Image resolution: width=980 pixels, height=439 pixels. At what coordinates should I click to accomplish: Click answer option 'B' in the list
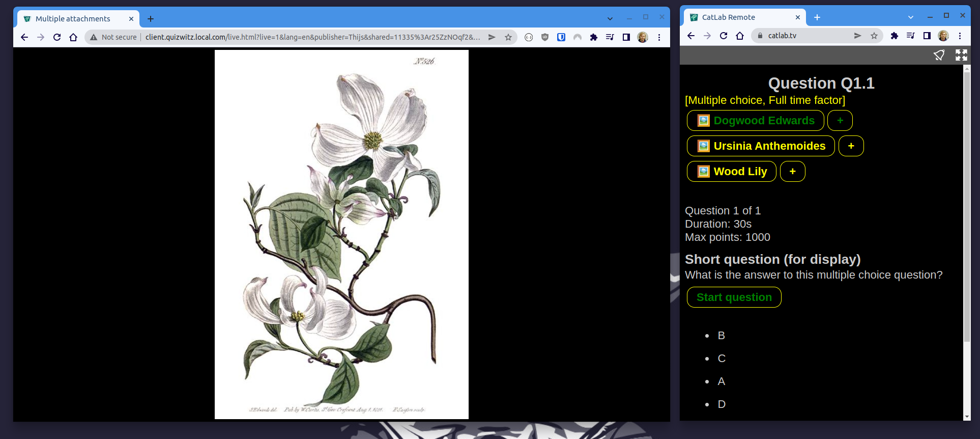pos(721,336)
